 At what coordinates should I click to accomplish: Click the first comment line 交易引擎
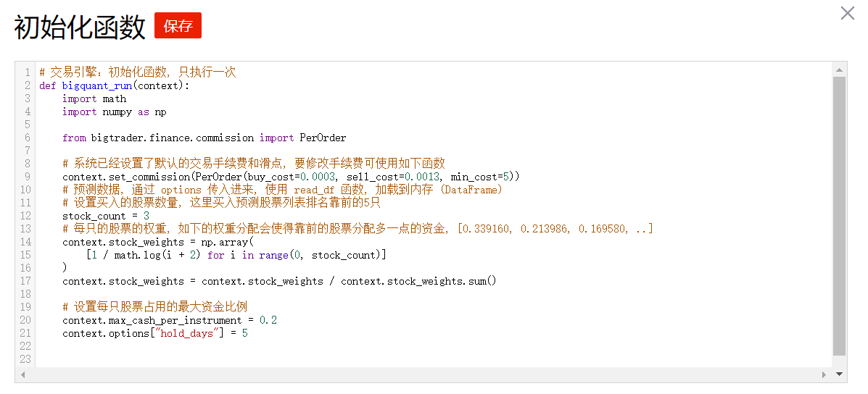138,72
